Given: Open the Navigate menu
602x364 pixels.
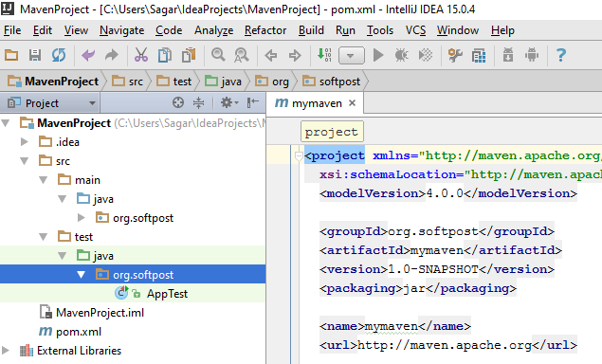Looking at the screenshot, I should [121, 30].
